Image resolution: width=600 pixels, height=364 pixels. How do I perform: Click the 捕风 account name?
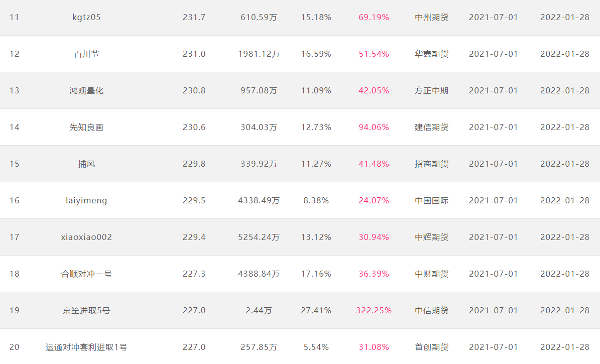86,164
